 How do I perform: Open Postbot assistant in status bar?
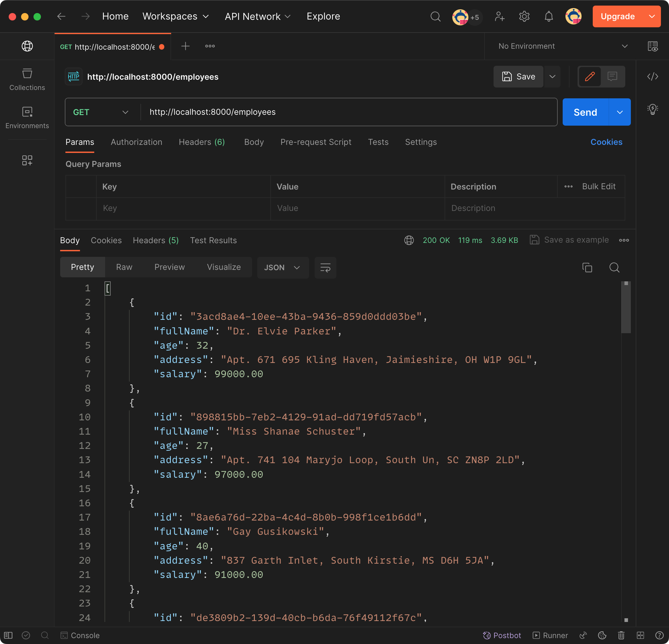(502, 635)
